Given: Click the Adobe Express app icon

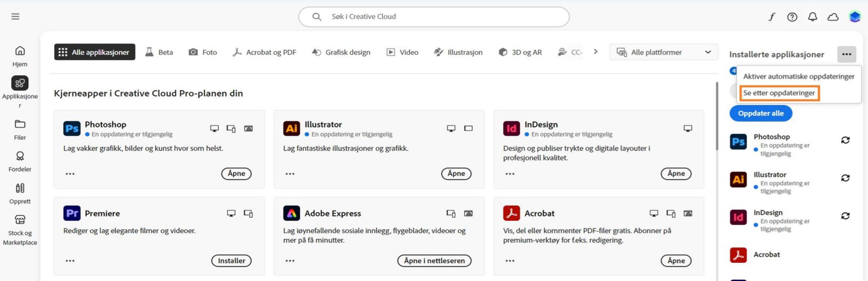Looking at the screenshot, I should [292, 213].
